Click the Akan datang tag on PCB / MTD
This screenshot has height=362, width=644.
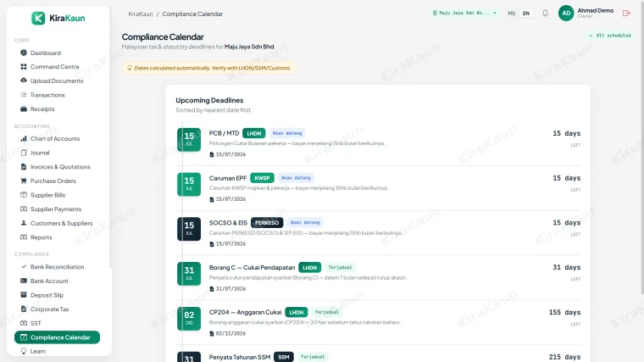pos(287,133)
